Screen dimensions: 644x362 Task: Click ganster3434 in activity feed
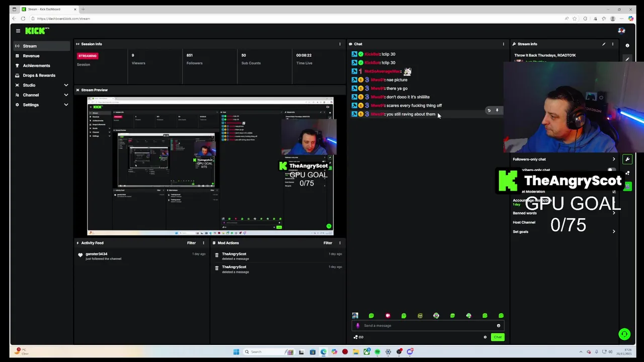96,254
